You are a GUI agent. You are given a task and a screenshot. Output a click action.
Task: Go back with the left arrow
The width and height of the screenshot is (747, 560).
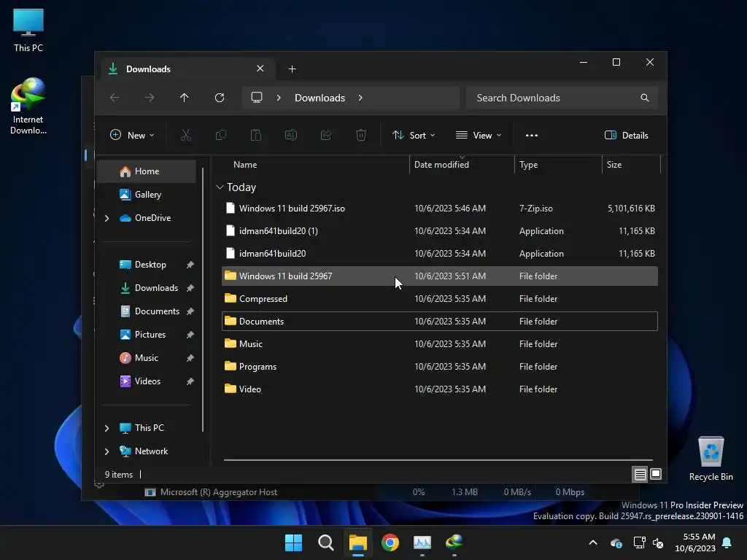coord(115,98)
